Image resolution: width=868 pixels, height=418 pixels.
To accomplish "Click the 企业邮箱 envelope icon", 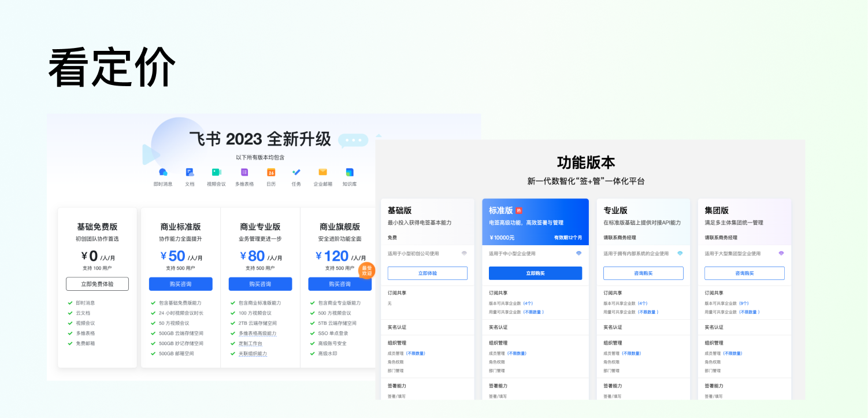I will 323,172.
